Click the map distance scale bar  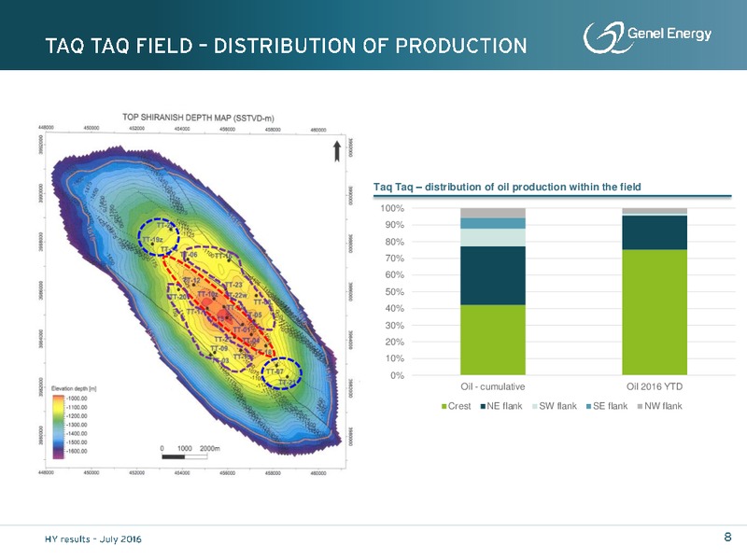tap(185, 457)
